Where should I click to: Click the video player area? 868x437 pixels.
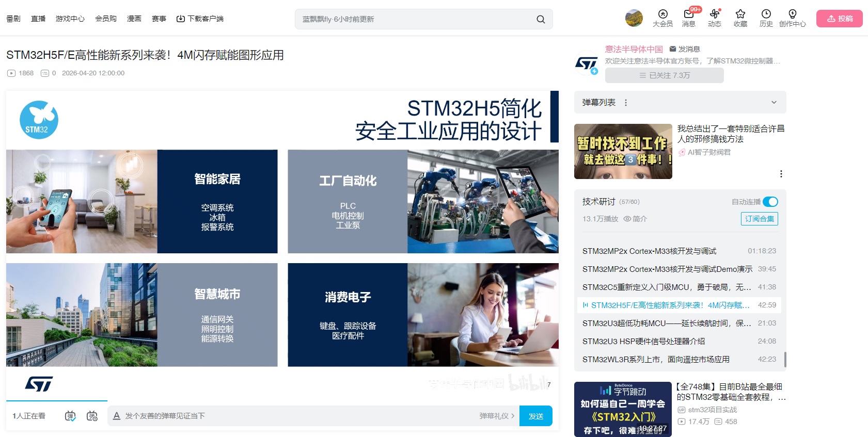pyautogui.click(x=282, y=245)
